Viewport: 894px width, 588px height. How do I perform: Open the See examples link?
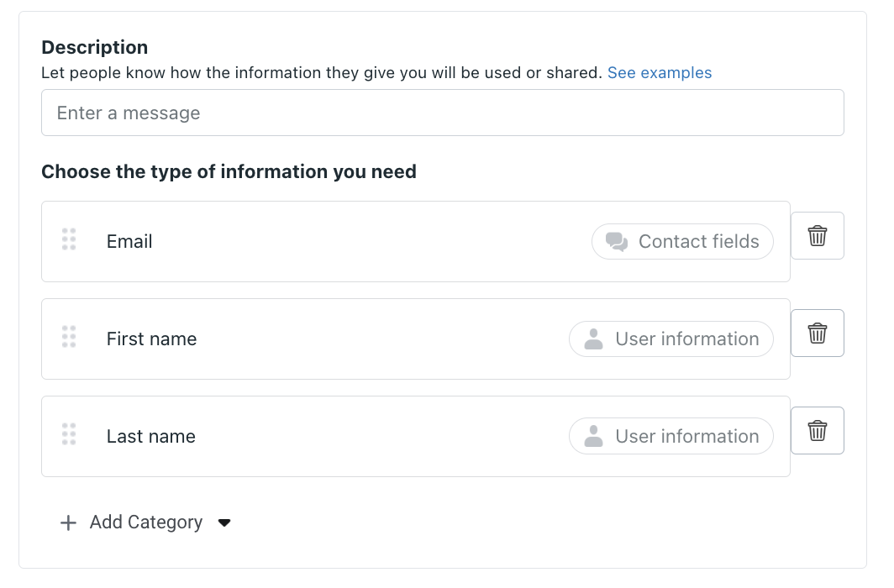(660, 73)
